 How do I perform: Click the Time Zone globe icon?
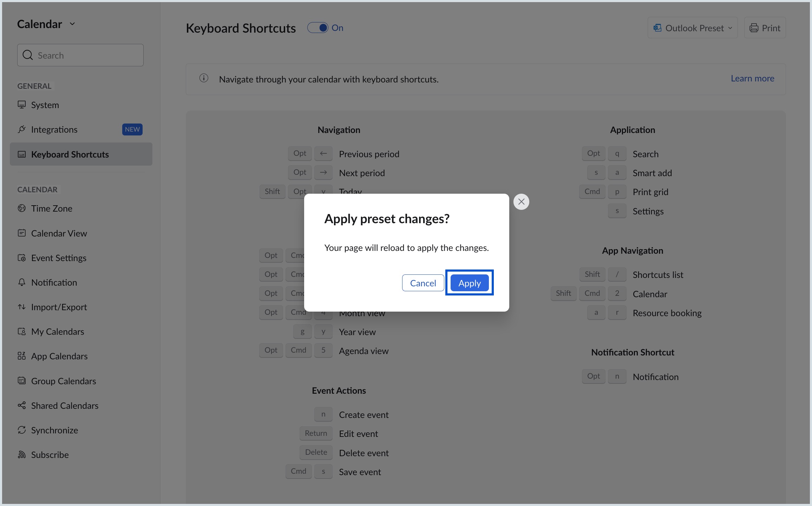point(22,208)
